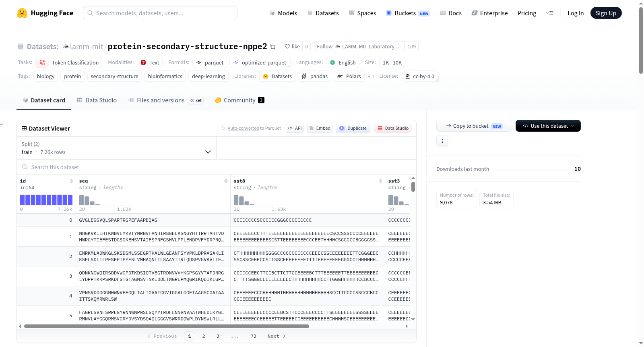Sort the id column

(x=71, y=181)
